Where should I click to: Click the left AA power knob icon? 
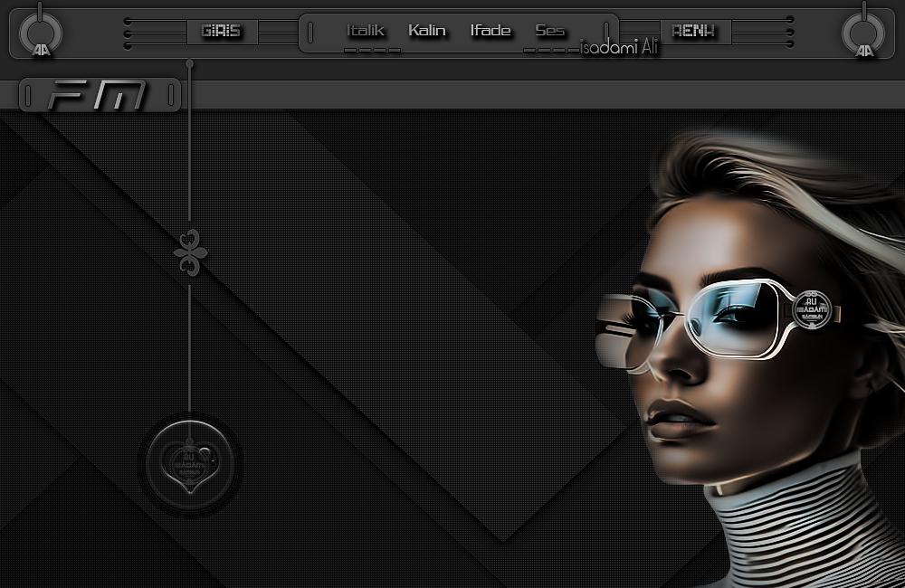[41, 31]
